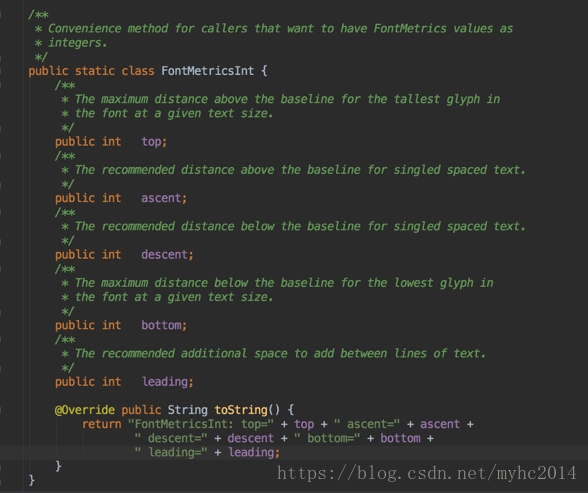Click comment "The maximum distance below the baseline"
This screenshot has width=588, height=493.
[x=277, y=283]
